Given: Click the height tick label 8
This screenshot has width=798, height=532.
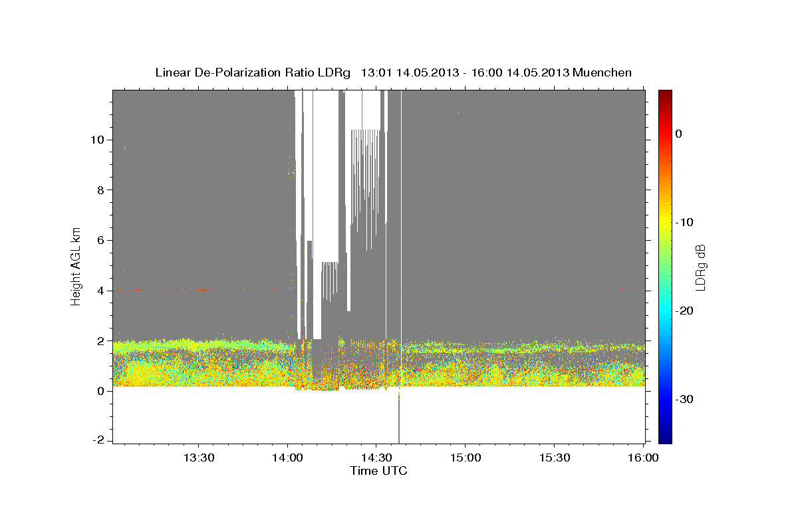Looking at the screenshot, I should pos(102,190).
